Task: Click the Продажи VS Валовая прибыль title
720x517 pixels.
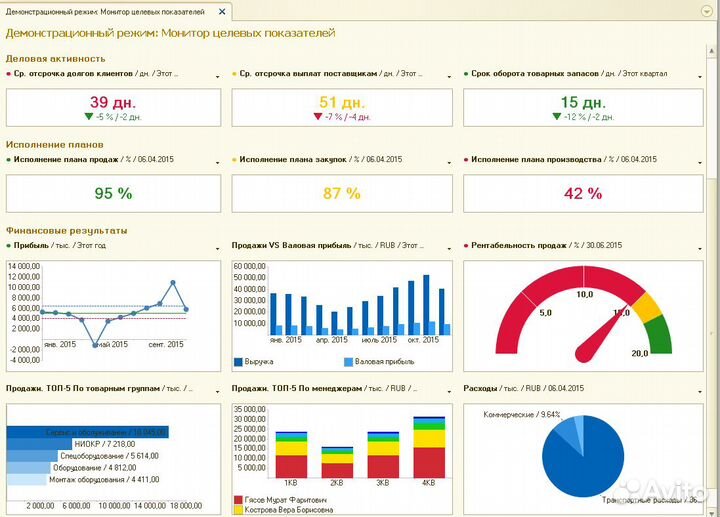Action: (x=284, y=246)
